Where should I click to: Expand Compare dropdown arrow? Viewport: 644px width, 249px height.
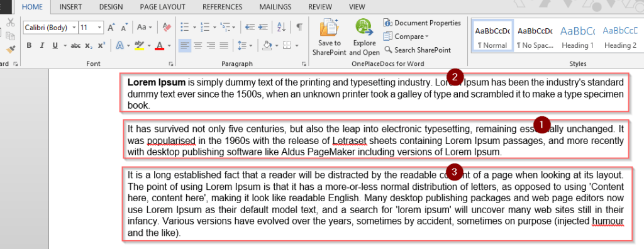[427, 36]
